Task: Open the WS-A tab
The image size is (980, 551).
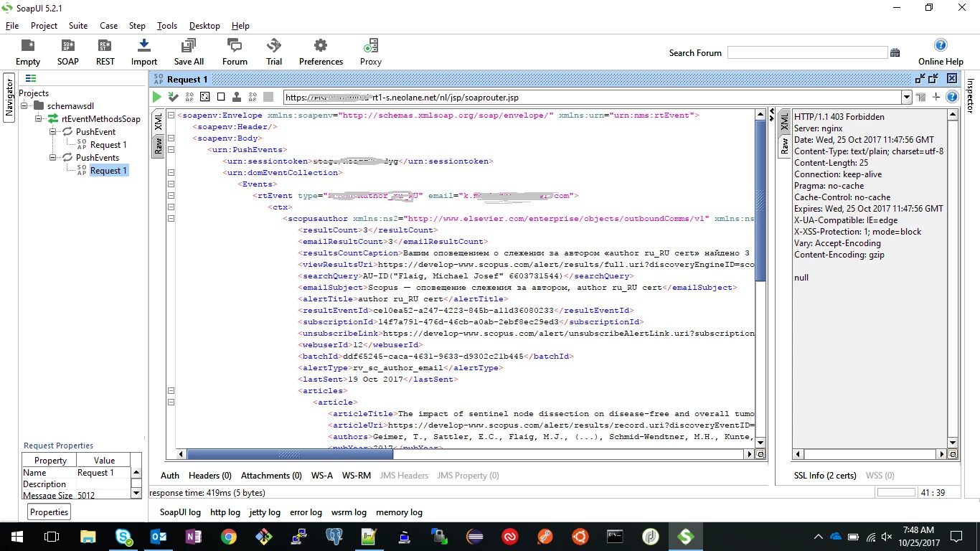Action: [x=322, y=476]
